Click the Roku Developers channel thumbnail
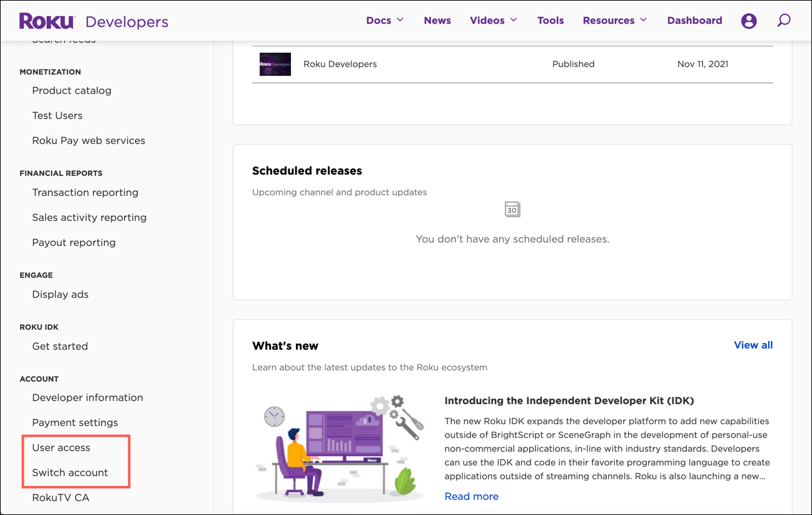 (275, 64)
